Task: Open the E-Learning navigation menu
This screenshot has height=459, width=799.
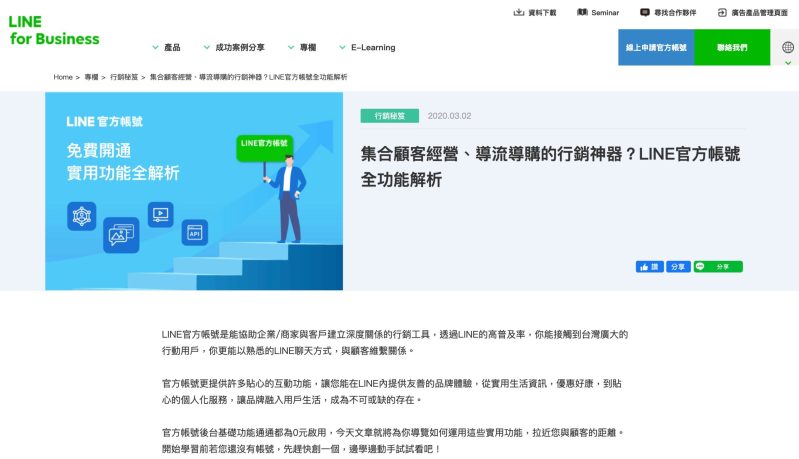Action: point(373,47)
